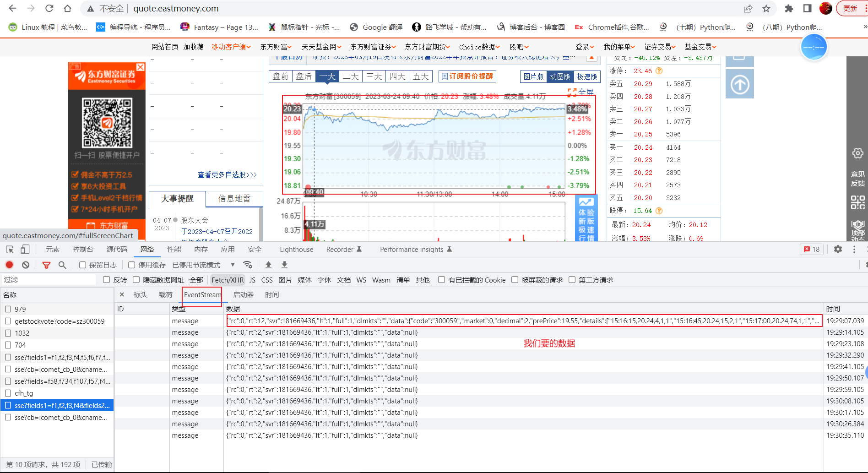Click the 过滤 filter input field
The image size is (868, 473).
click(49, 280)
